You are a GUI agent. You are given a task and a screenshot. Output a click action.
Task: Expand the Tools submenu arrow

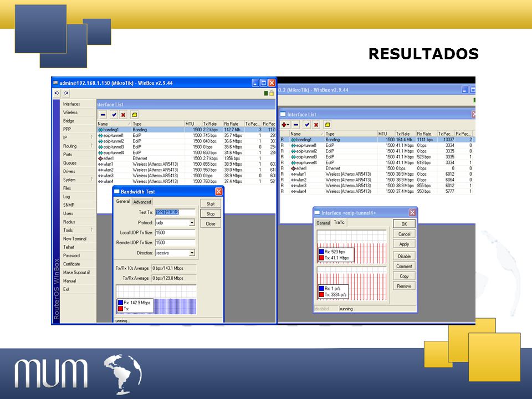92,230
